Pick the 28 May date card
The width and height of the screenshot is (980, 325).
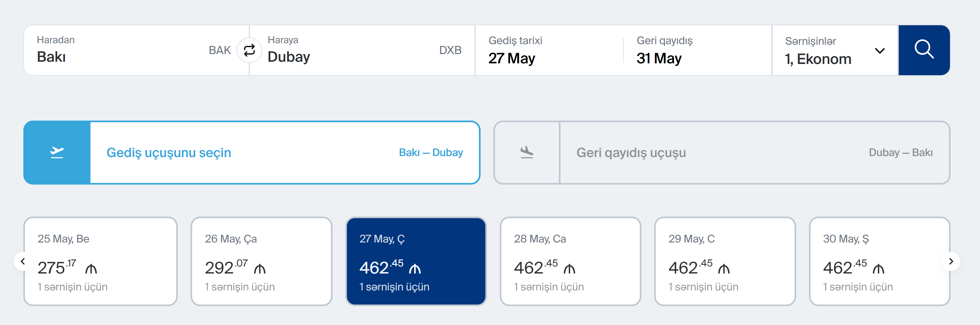570,261
